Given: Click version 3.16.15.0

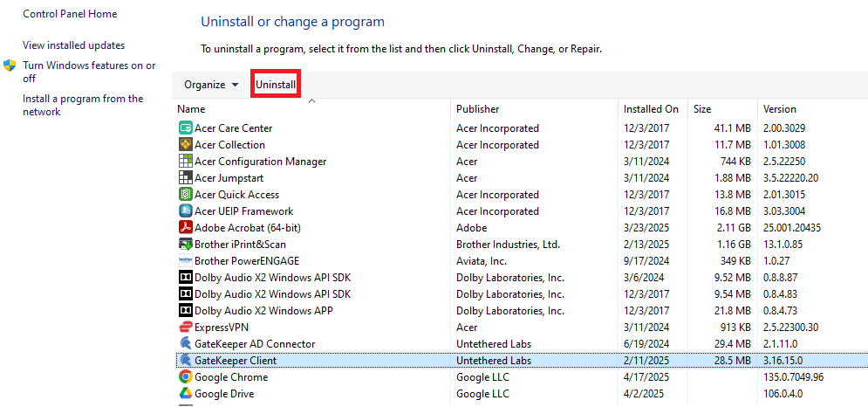Looking at the screenshot, I should pos(783,361).
